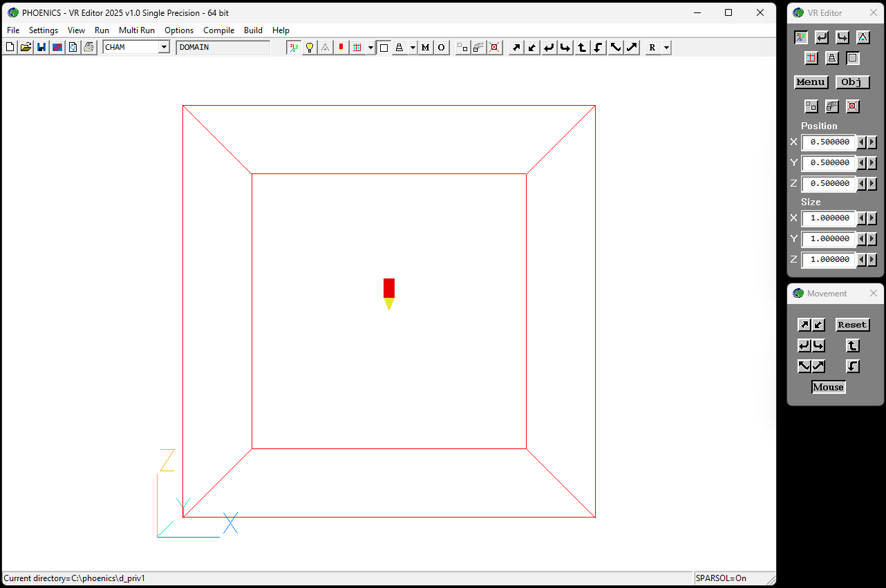Click the M monitor toolbar icon

click(425, 47)
